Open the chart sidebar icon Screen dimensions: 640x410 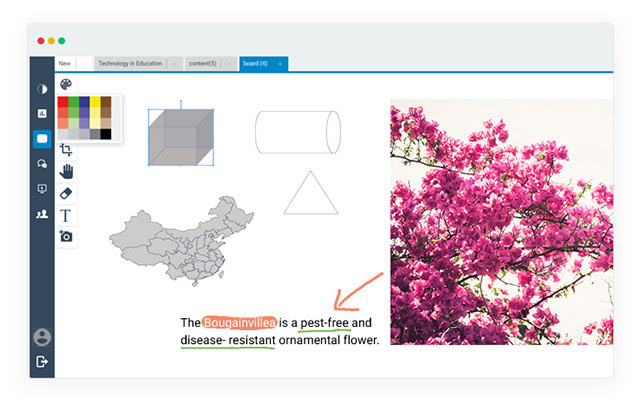click(x=42, y=114)
